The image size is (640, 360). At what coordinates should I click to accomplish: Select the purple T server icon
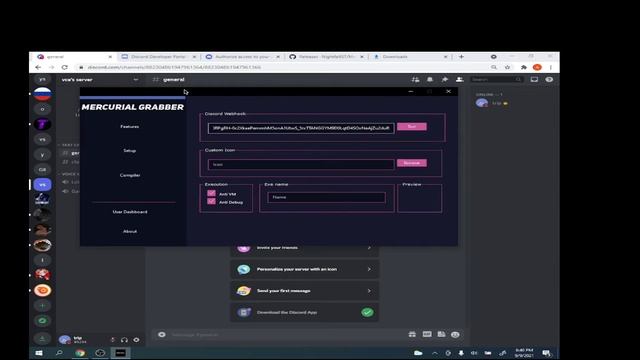(x=42, y=124)
